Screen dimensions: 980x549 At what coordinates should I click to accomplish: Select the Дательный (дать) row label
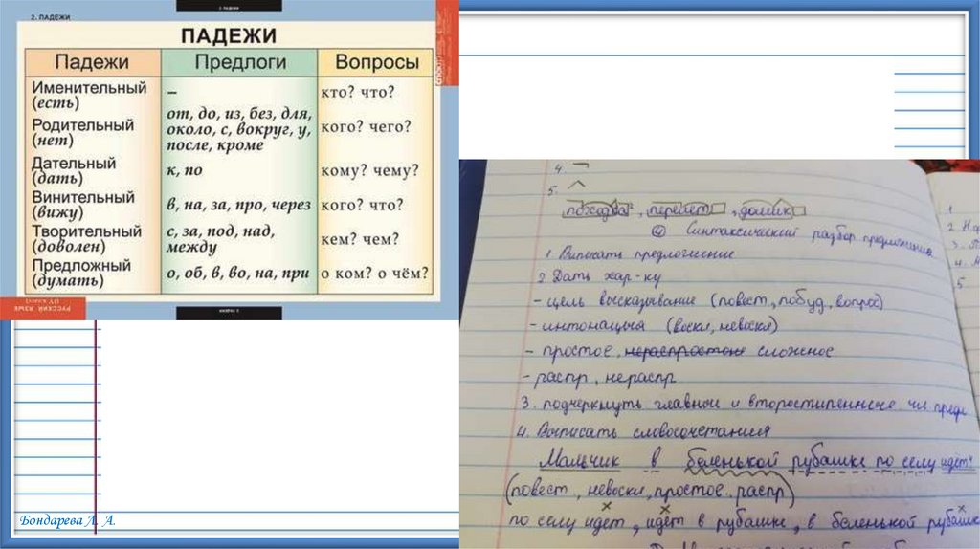74,169
